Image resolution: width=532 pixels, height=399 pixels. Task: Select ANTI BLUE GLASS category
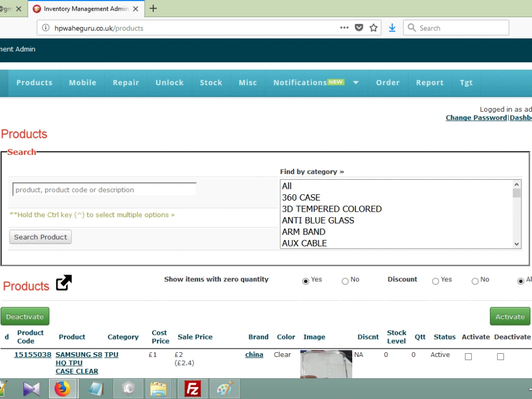coord(397,221)
